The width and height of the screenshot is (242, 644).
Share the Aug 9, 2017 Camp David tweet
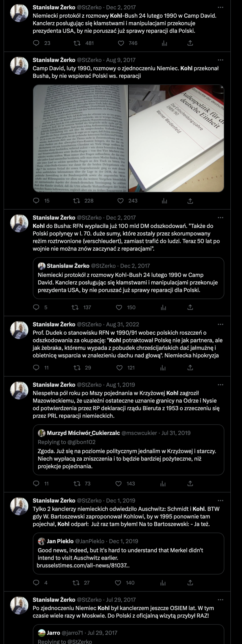190,201
